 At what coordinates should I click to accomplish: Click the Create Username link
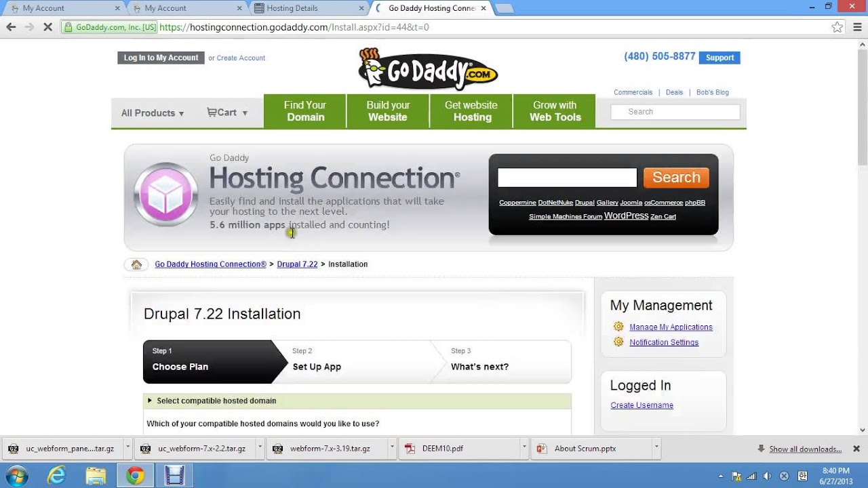[642, 405]
